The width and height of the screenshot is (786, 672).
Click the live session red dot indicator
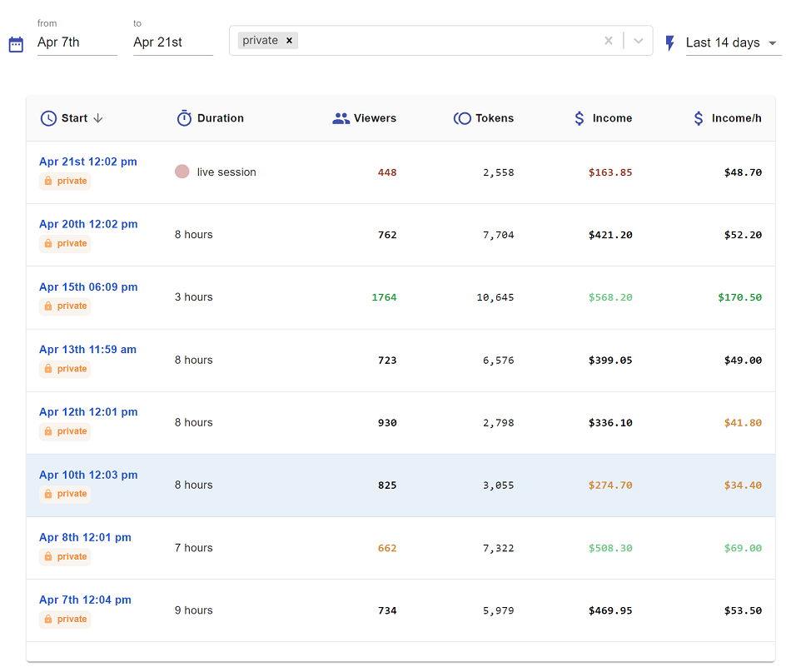point(182,172)
